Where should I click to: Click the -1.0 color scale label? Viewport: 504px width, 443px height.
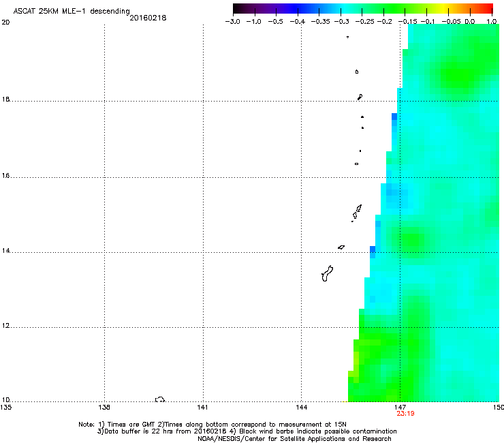coord(253,22)
